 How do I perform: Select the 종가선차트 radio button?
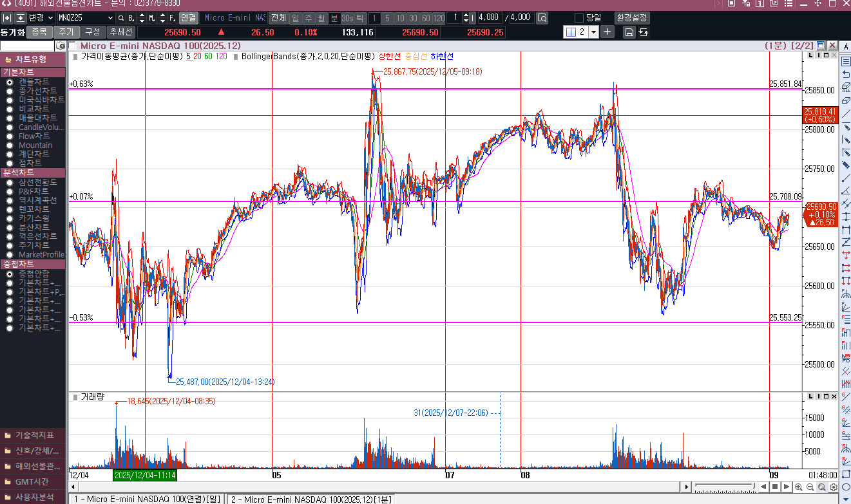10,91
